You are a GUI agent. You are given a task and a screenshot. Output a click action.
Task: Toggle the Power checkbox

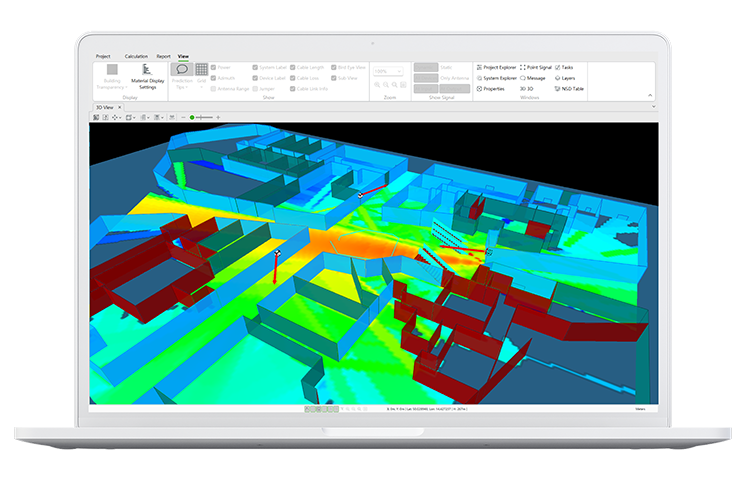point(214,67)
